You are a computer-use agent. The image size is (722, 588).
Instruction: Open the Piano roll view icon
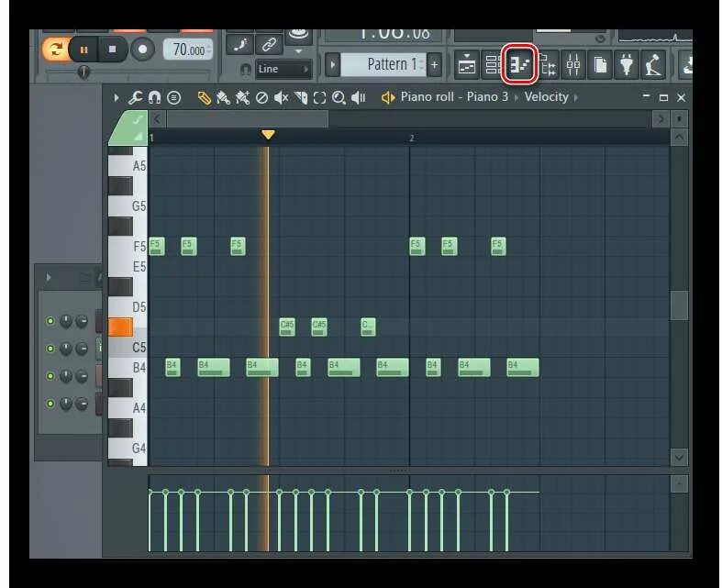click(520, 64)
